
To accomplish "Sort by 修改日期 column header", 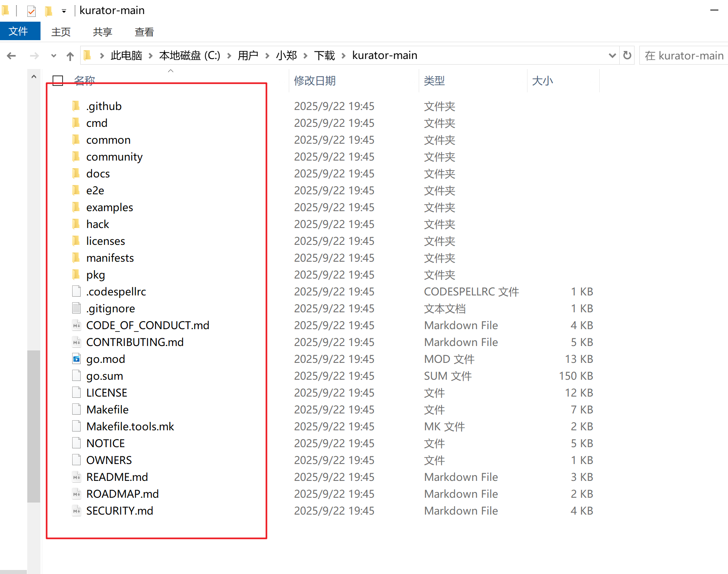I will coord(315,81).
